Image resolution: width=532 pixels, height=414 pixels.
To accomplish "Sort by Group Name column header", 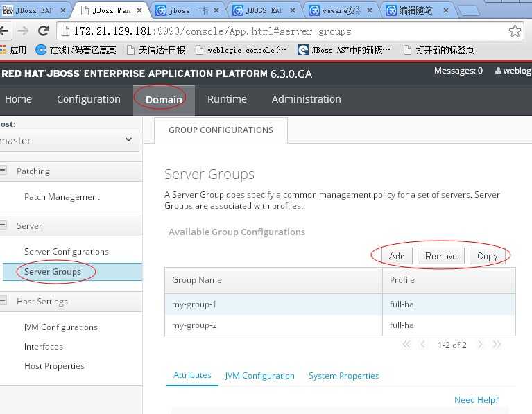I will click(273, 280).
